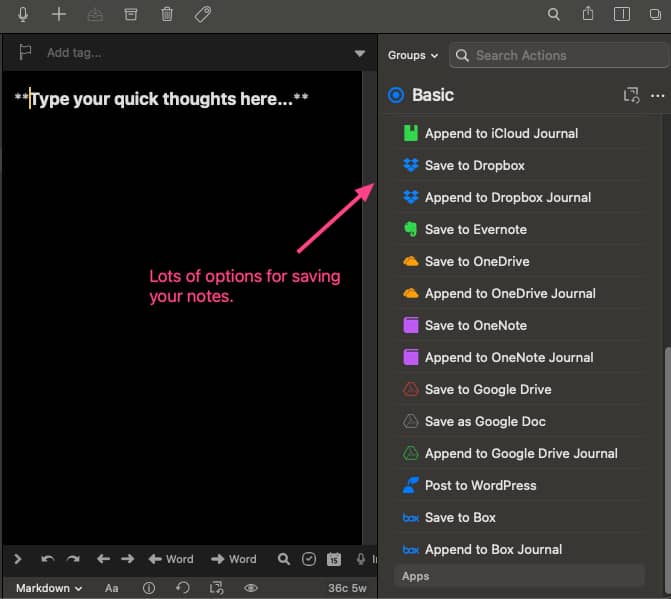Image resolution: width=671 pixels, height=599 pixels.
Task: Move cursor right with arrow key button
Action: [x=128, y=559]
